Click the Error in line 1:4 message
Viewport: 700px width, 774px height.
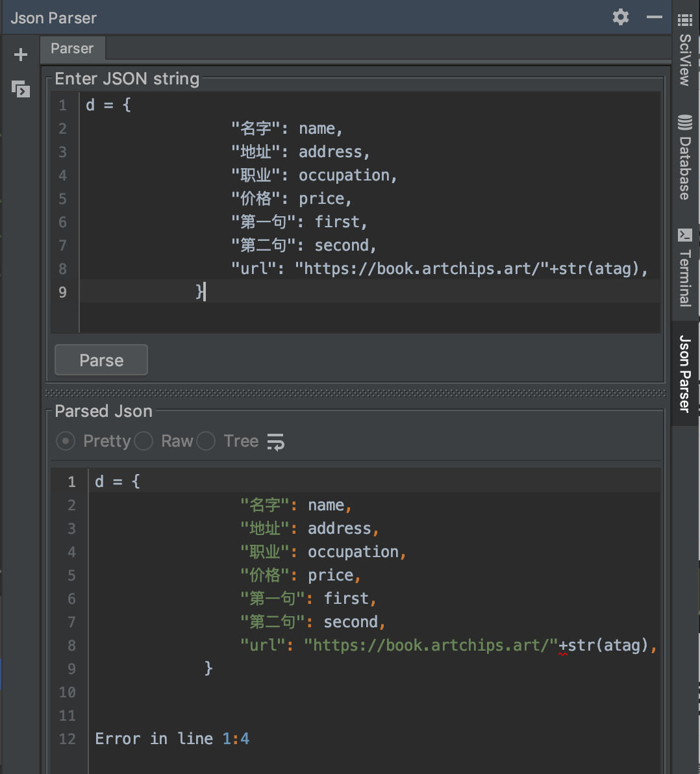172,739
